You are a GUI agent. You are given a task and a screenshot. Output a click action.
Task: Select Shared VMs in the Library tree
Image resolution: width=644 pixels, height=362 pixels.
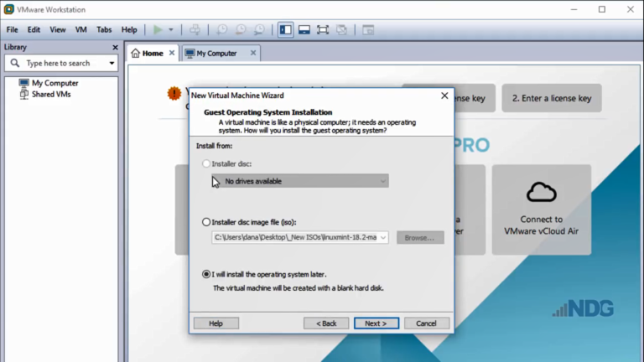pyautogui.click(x=51, y=95)
